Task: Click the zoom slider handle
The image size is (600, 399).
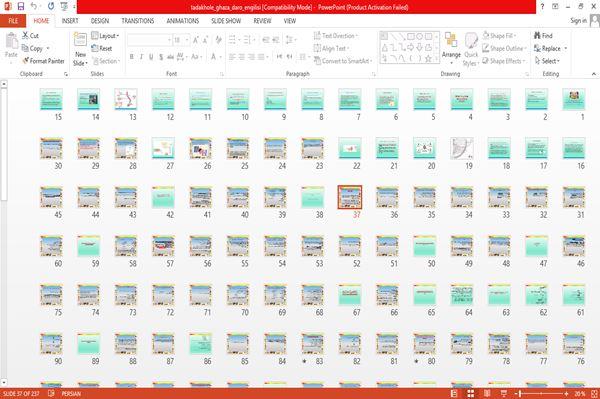Action: (x=520, y=394)
